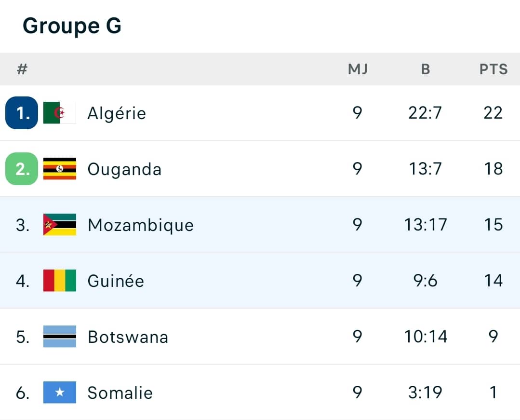The height and width of the screenshot is (420, 520).
Task: Click the PTS column header
Action: (493, 69)
